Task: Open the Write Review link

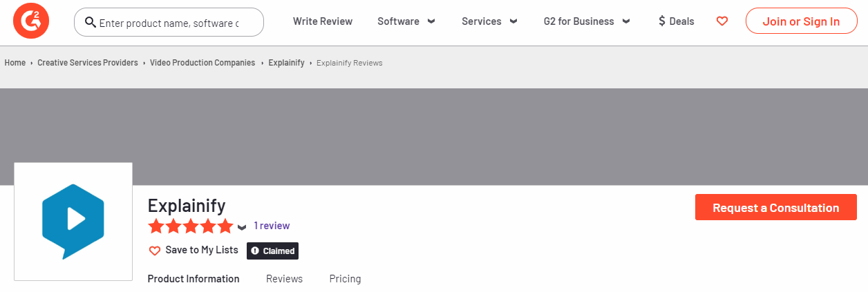Action: 323,21
